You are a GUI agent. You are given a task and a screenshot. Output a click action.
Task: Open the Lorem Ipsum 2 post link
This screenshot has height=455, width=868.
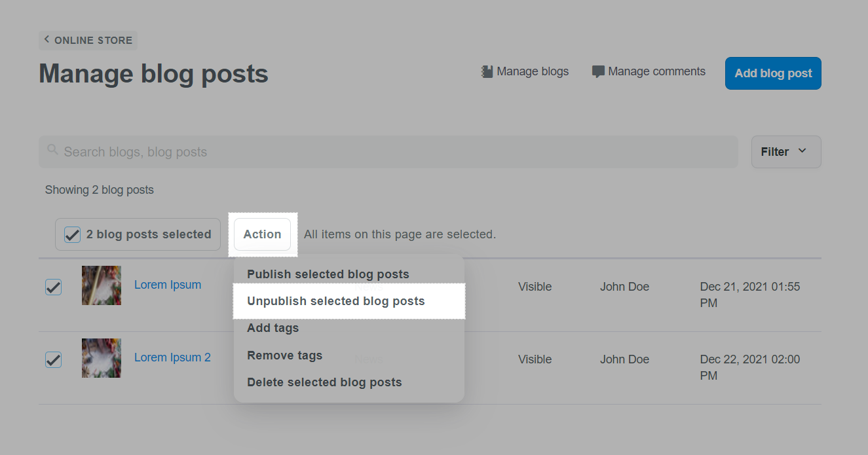click(172, 357)
